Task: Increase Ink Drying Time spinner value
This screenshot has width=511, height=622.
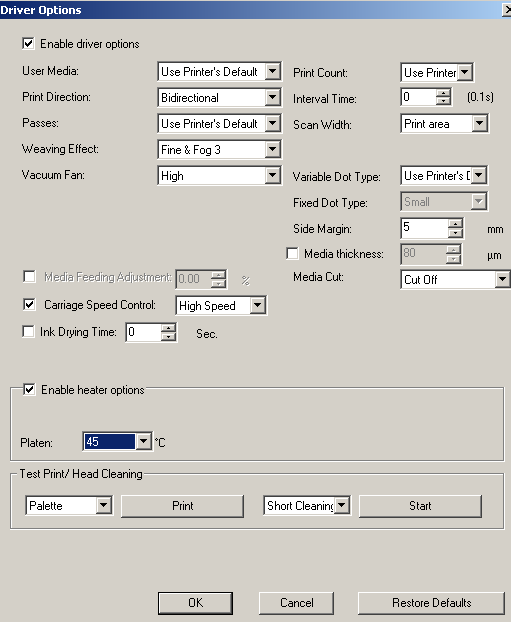Action: [169, 328]
